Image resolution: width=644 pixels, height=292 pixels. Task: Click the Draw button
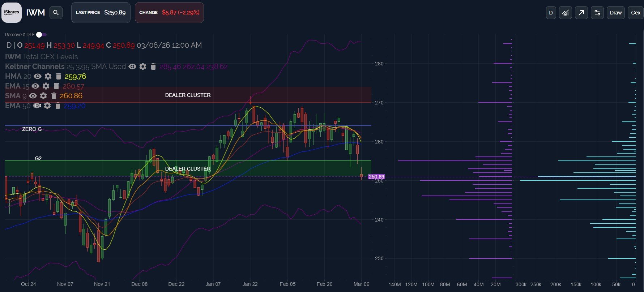pyautogui.click(x=615, y=13)
